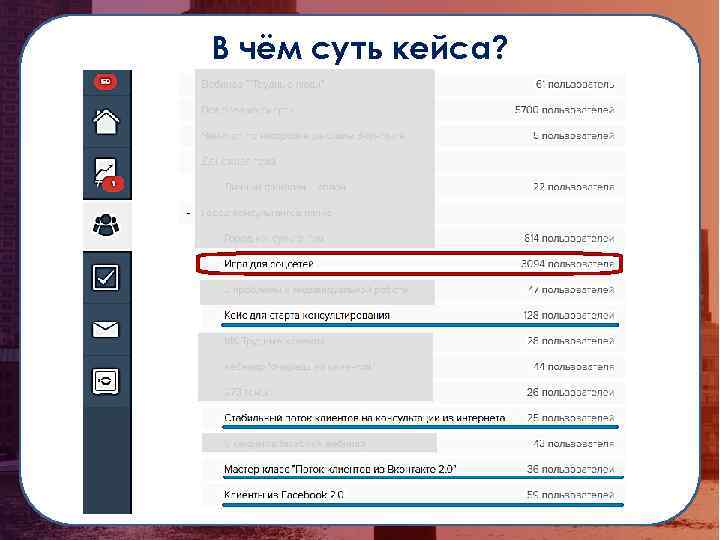Click the "814 пользователей" count
This screenshot has height=540, width=720.
[569, 238]
